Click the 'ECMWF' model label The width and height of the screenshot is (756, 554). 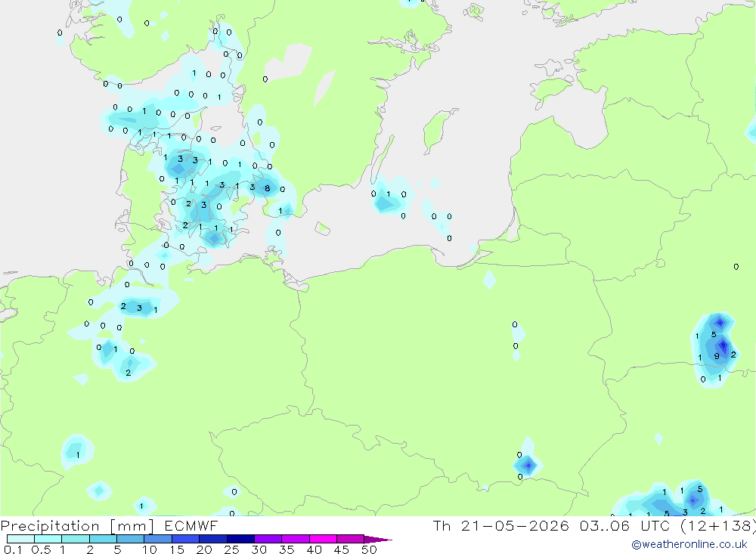point(191,525)
